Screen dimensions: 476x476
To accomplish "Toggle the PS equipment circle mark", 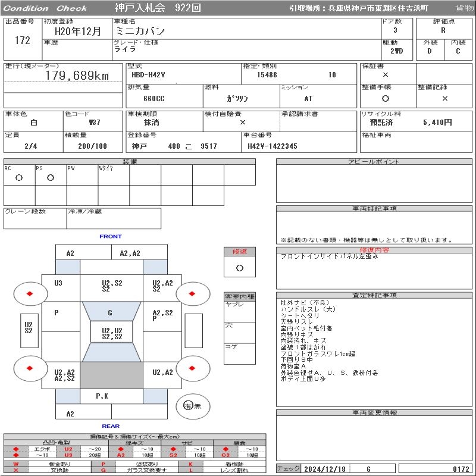I will click(51, 177).
